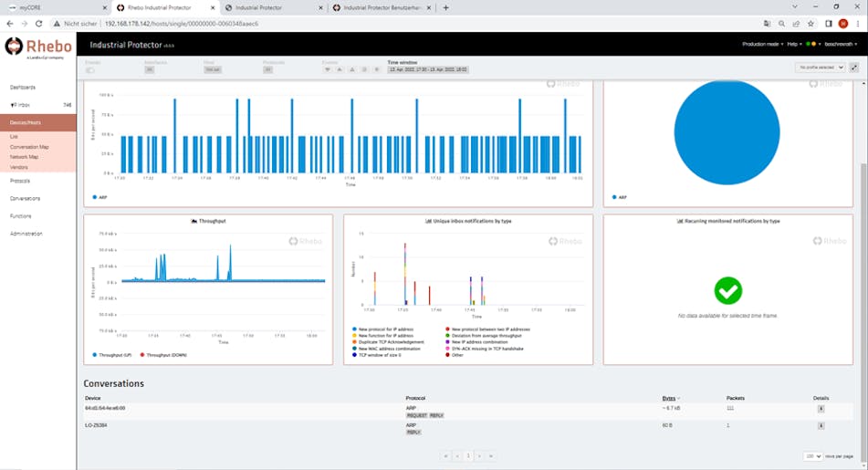The image size is (868, 470).
Task: Toggle 'Duplicate TCP Acknowledgement' legend
Action: (x=388, y=342)
